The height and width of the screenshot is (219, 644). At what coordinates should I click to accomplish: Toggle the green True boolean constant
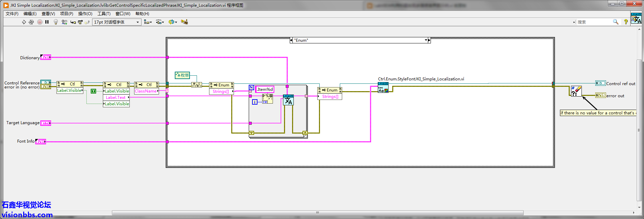(x=93, y=91)
